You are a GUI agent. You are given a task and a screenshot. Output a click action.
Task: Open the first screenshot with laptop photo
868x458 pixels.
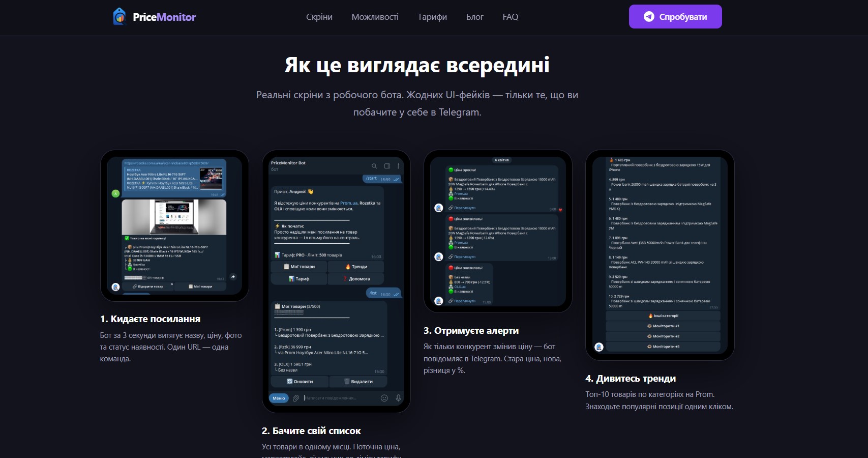[x=174, y=225]
